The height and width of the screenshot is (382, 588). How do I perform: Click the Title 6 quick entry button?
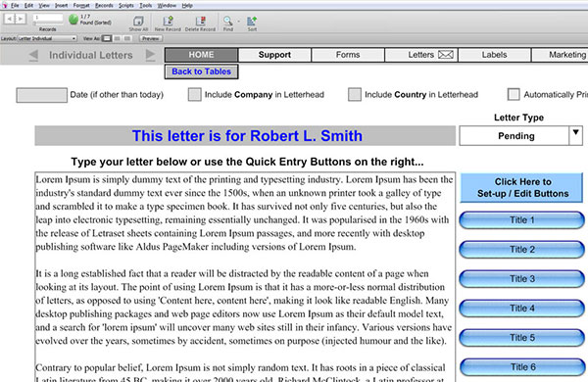pyautogui.click(x=521, y=367)
